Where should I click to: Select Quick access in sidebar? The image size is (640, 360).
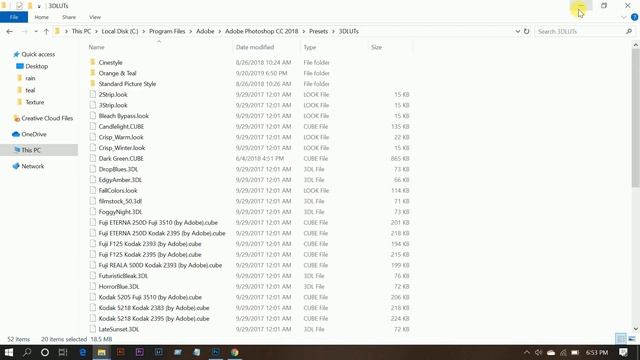[38, 54]
